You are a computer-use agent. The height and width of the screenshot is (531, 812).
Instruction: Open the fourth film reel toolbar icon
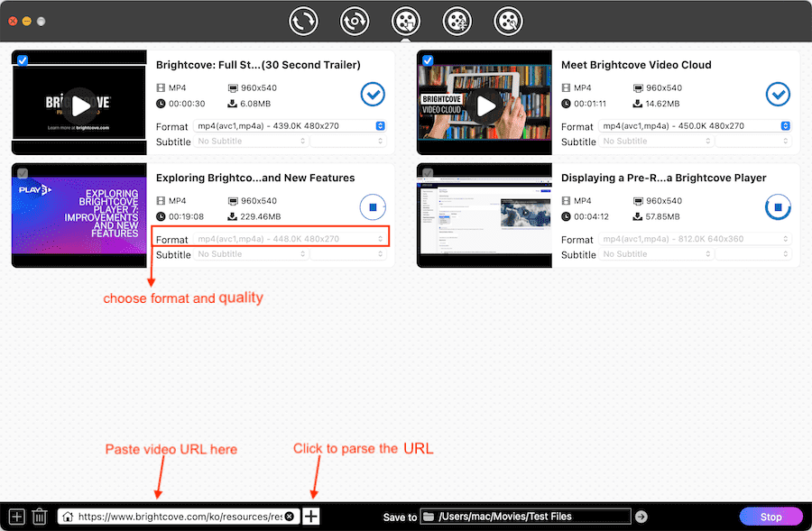(457, 22)
